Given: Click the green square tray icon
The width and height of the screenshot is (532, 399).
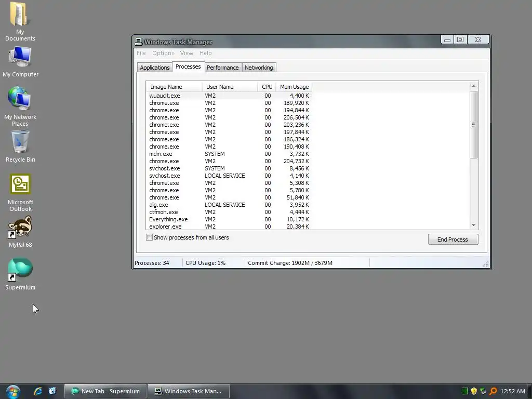Looking at the screenshot, I should 465,391.
